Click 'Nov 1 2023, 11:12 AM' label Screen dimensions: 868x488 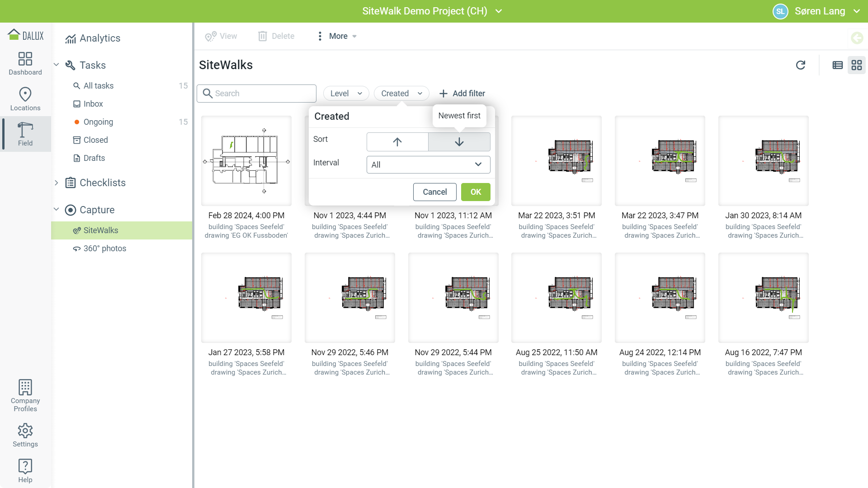[453, 216]
